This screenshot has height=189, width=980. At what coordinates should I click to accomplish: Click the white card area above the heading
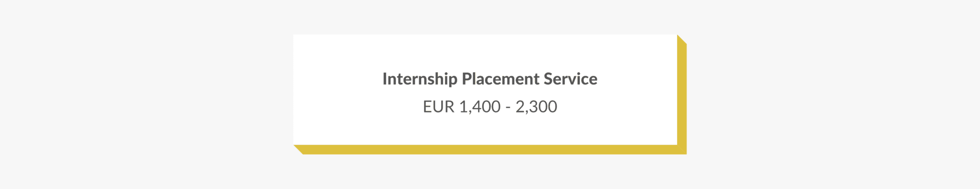click(485, 52)
